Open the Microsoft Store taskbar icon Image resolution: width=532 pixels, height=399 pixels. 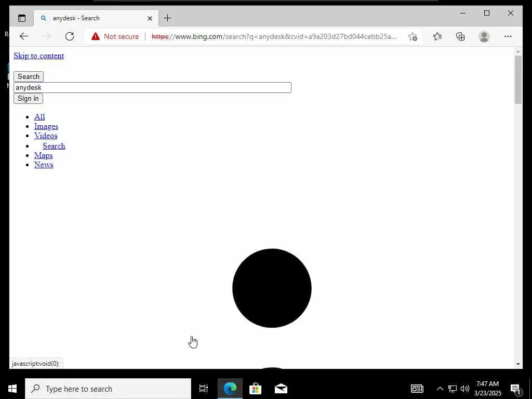[x=255, y=389]
